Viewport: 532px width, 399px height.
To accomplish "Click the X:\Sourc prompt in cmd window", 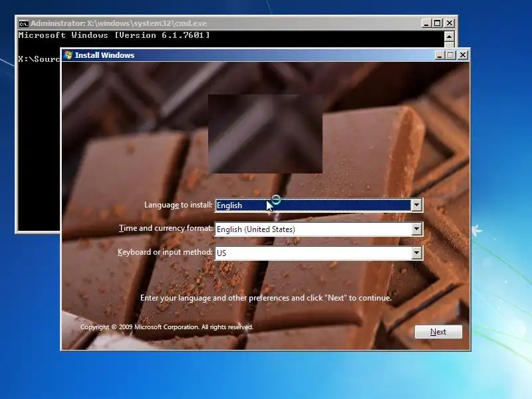I will 39,59.
